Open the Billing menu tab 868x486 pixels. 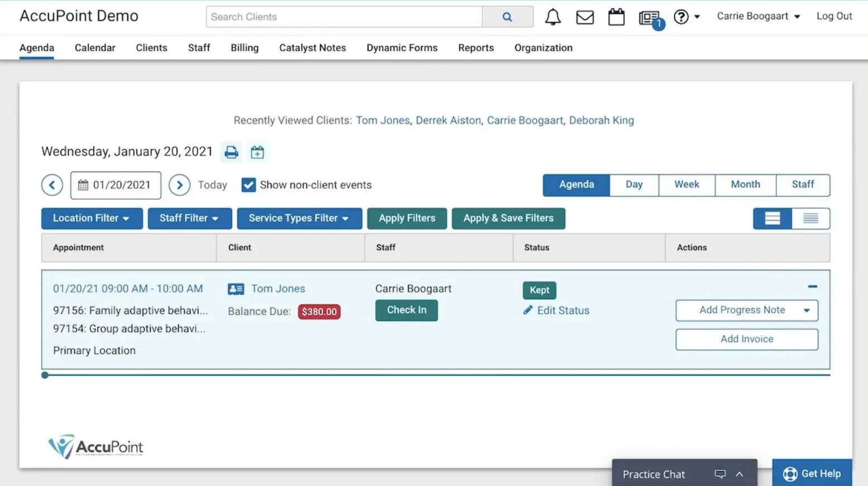click(x=244, y=48)
